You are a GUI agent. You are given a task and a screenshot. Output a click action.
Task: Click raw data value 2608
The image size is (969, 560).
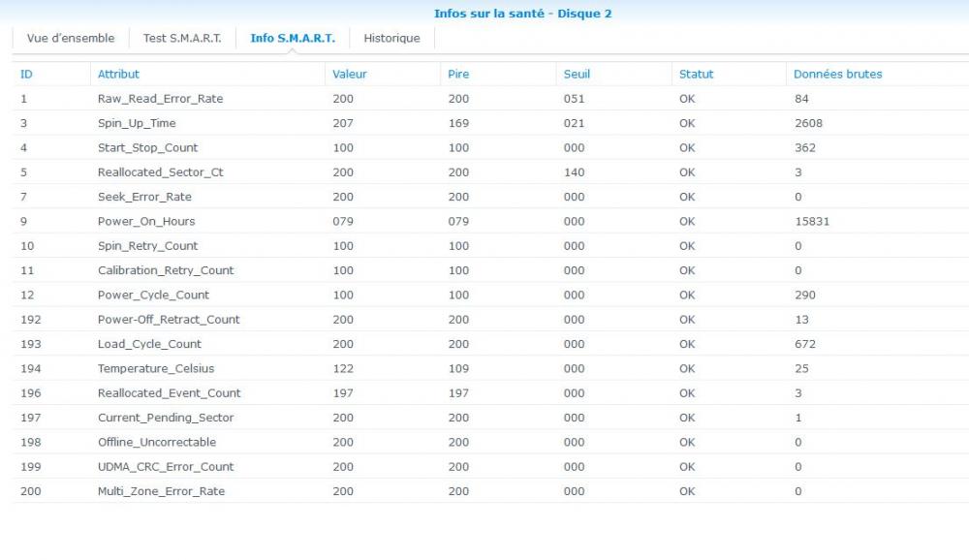pos(808,123)
